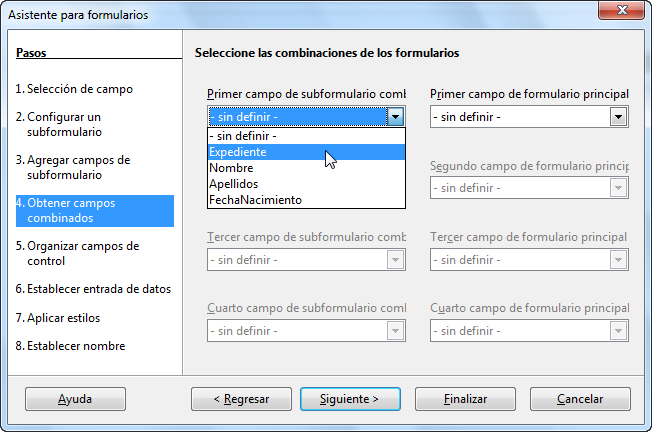Viewport: 652px width, 432px height.
Task: Close the Asistente para formularios window
Action: [x=621, y=10]
